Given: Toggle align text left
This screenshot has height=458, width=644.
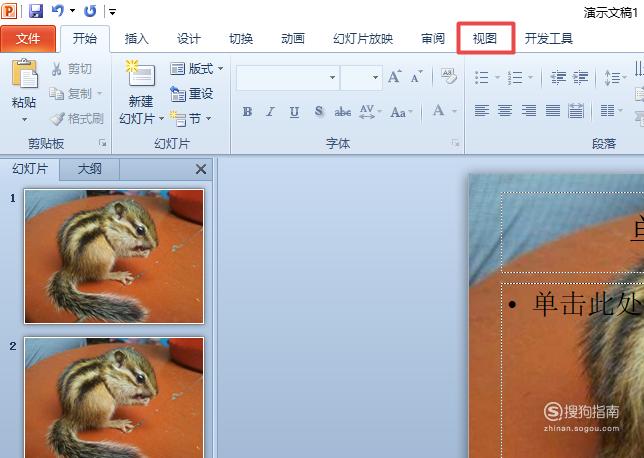Looking at the screenshot, I should (482, 110).
